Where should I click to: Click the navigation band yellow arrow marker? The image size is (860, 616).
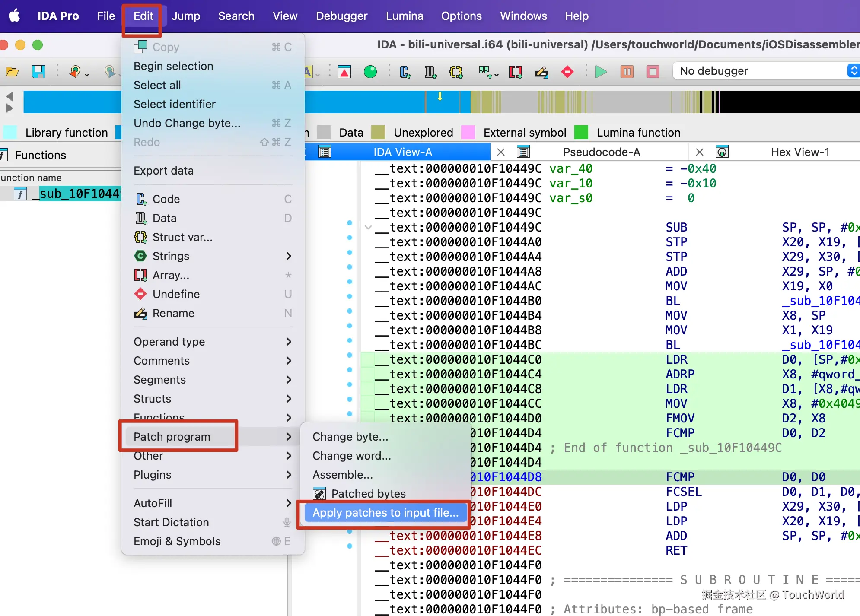click(x=440, y=96)
